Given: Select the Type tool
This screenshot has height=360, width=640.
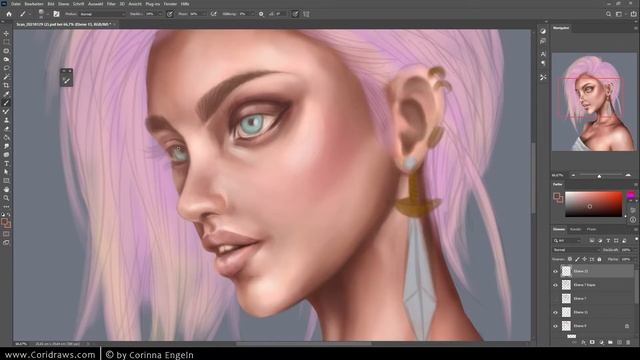Looking at the screenshot, I should [6, 163].
